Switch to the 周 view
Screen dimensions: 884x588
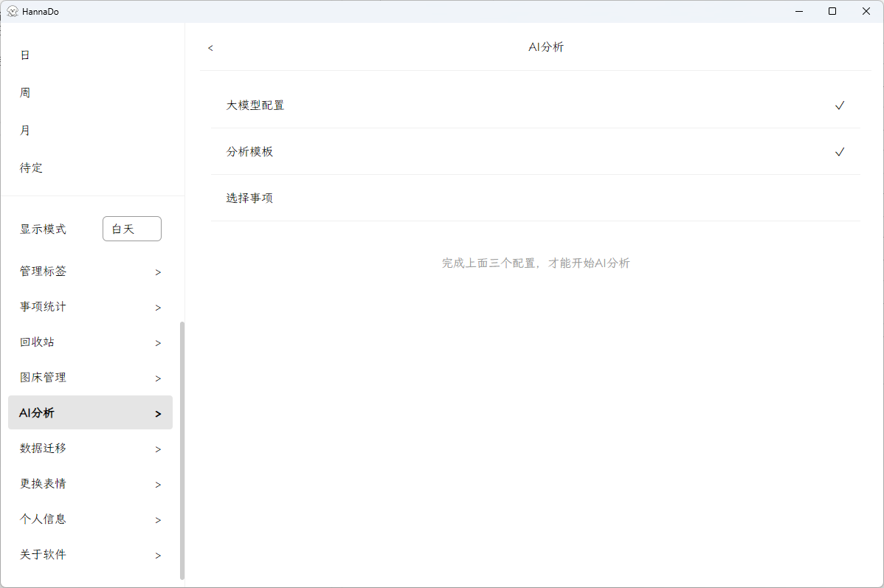[24, 92]
